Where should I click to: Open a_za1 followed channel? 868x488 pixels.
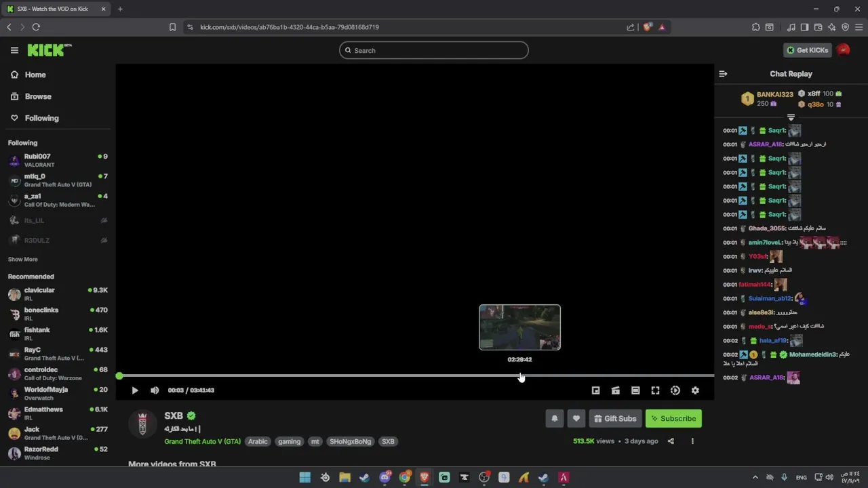click(58, 200)
